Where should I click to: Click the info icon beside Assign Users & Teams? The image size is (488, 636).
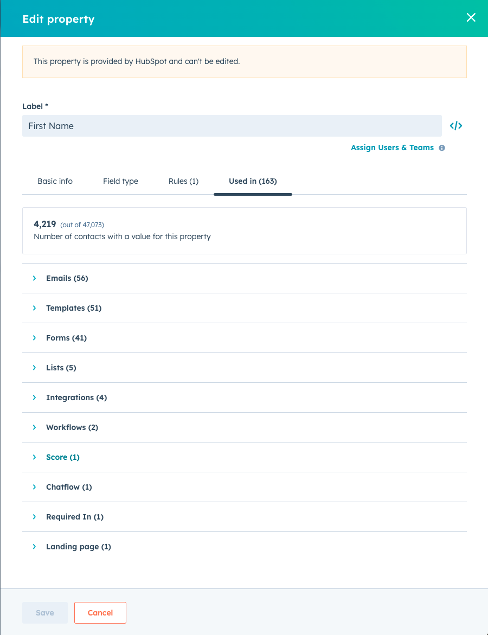pos(442,148)
